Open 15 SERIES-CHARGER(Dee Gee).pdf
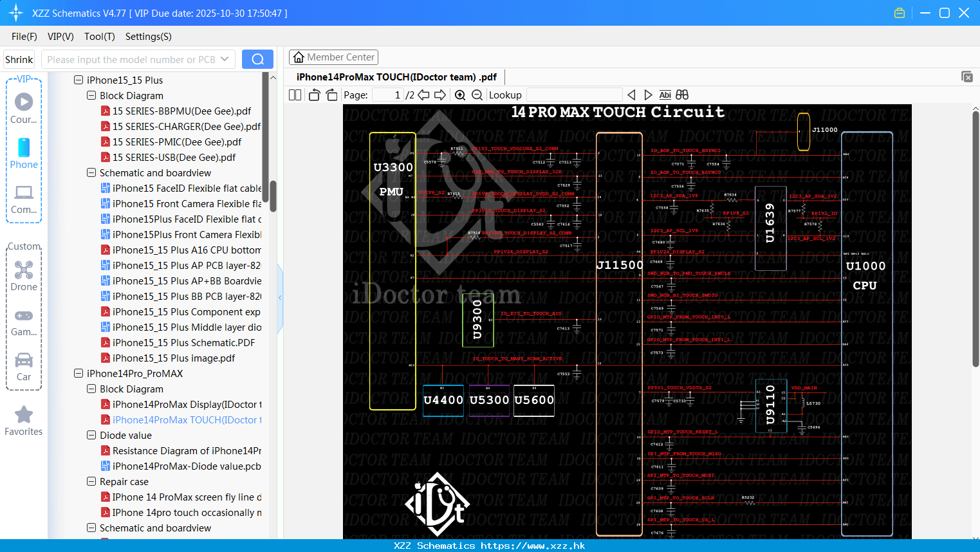This screenshot has width=980, height=552. point(181,126)
